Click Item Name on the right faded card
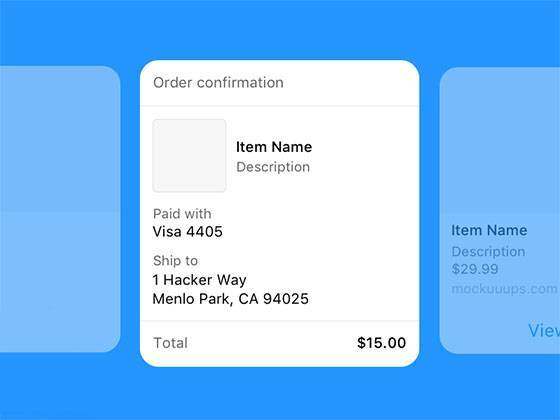Screen dimensions: 560x420 489,230
